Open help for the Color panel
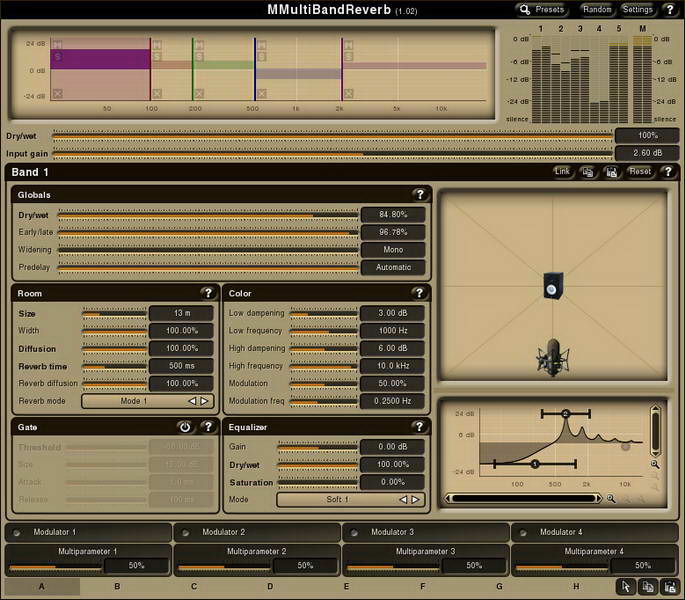The width and height of the screenshot is (685, 600). [419, 293]
